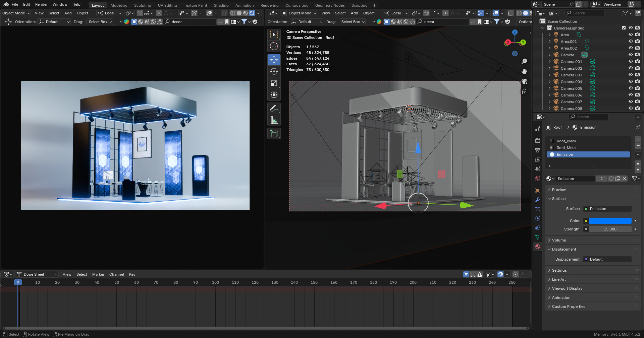Hide Area light in viewport
The height and width of the screenshot is (338, 644).
point(631,35)
